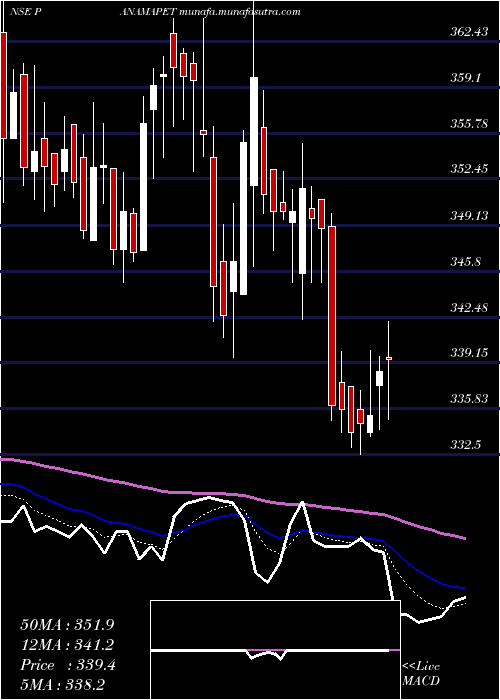Click the 359.1 price axis label
500x700 pixels.
point(465,78)
